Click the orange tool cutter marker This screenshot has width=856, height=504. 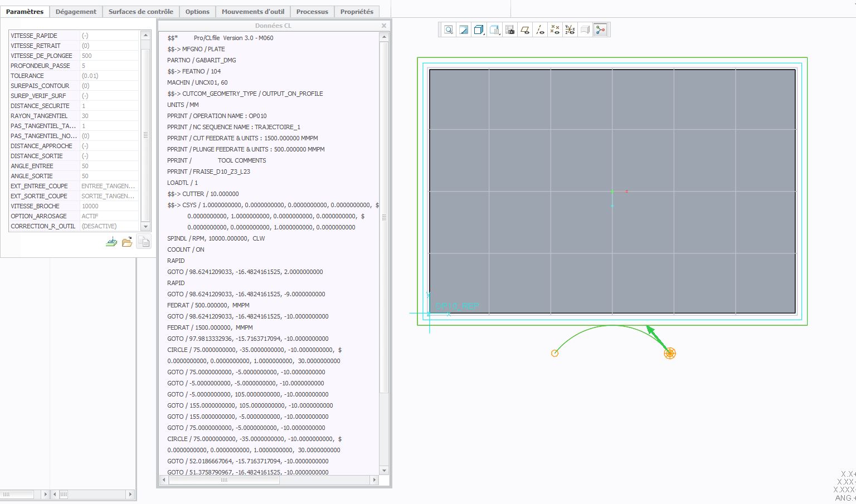670,353
